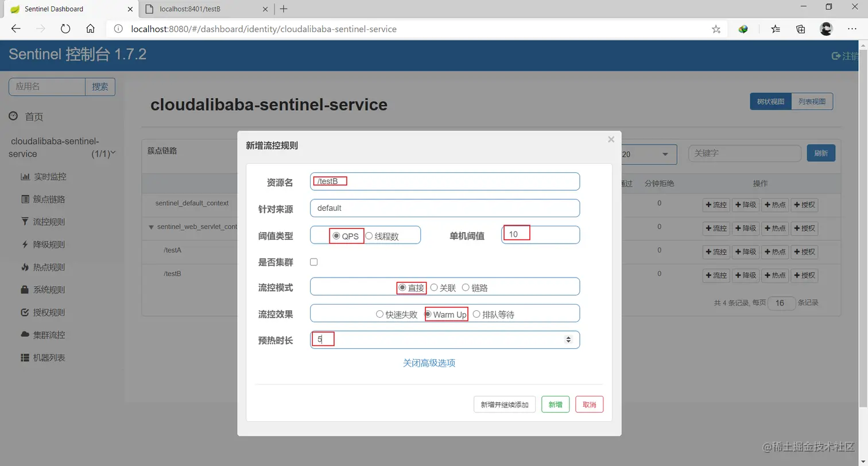The width and height of the screenshot is (868, 466).
Task: Click the browser home icon
Action: pos(90,29)
